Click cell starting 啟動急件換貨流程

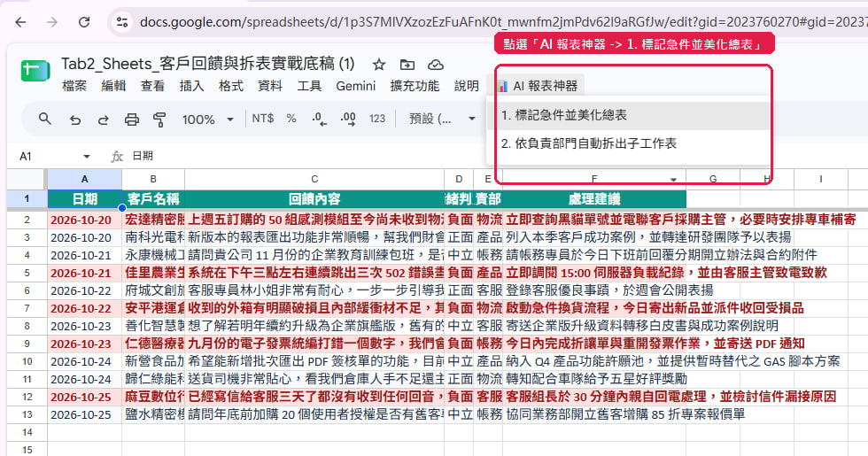tap(594, 308)
